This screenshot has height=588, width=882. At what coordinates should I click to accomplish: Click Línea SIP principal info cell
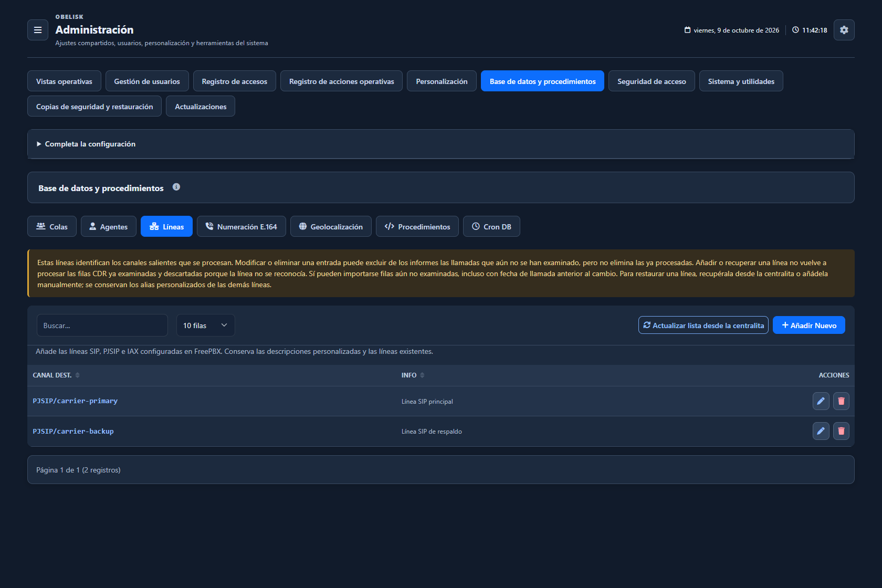(x=427, y=402)
